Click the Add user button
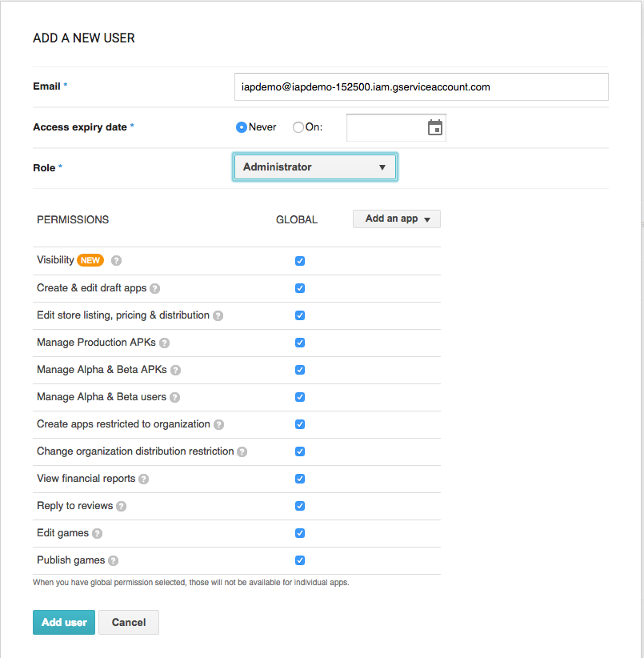644x658 pixels. [64, 622]
